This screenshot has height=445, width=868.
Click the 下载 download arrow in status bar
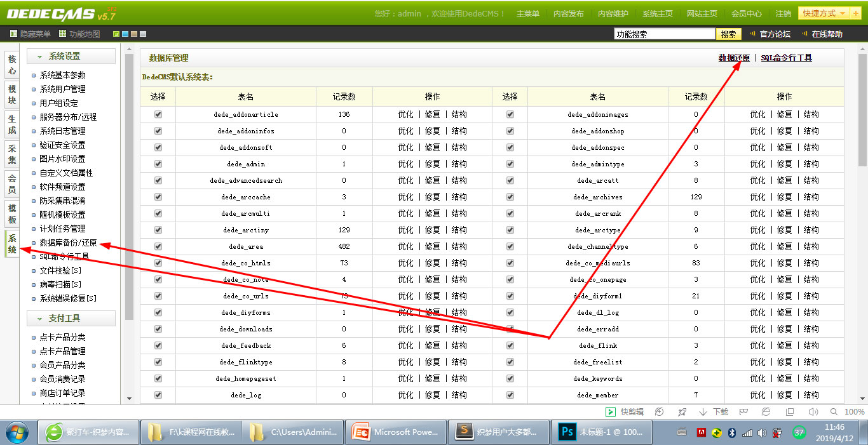(x=703, y=412)
